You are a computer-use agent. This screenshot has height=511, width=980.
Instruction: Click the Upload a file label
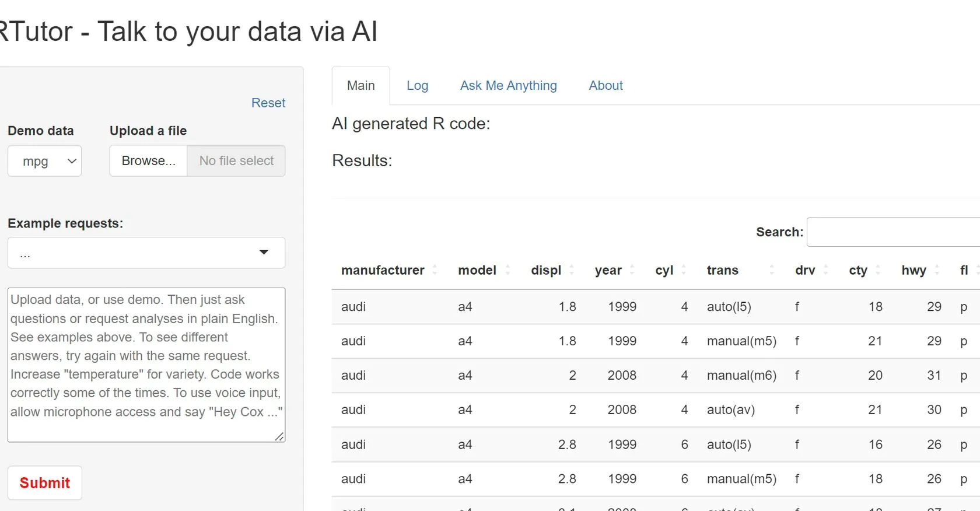pos(148,131)
